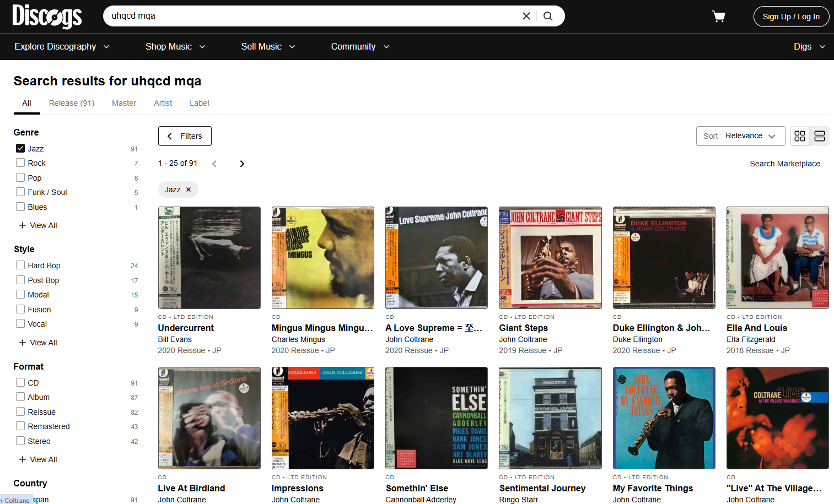
Task: Open the Sell Music dropdown
Action: (268, 47)
